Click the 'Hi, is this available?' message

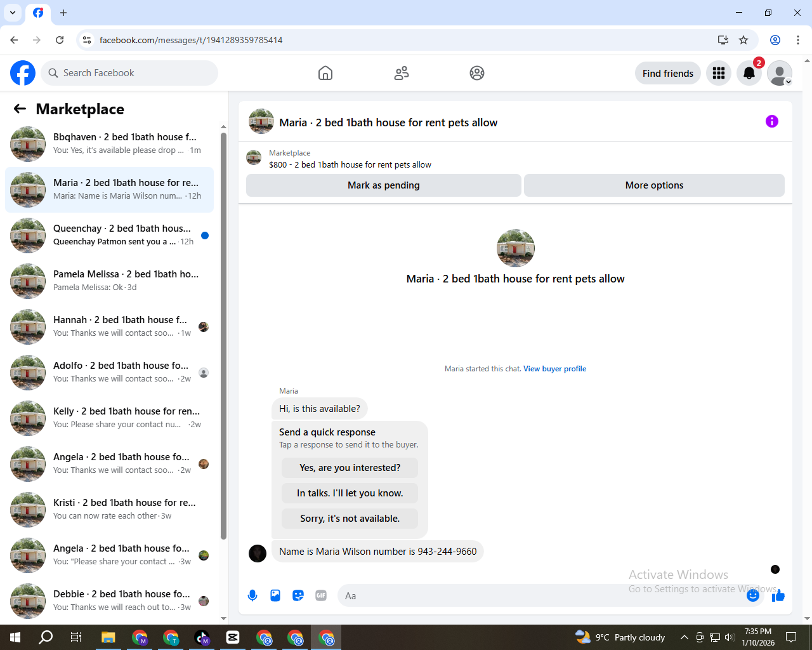[320, 409]
